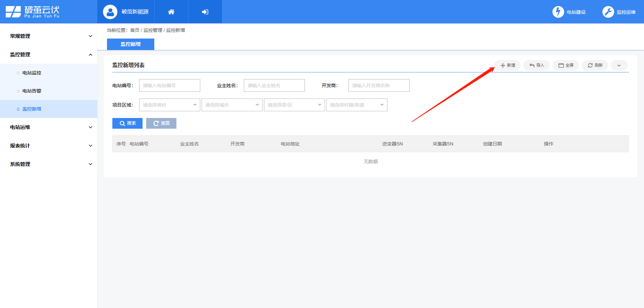
Task: Click the home icon in top bar
Action: (171, 11)
